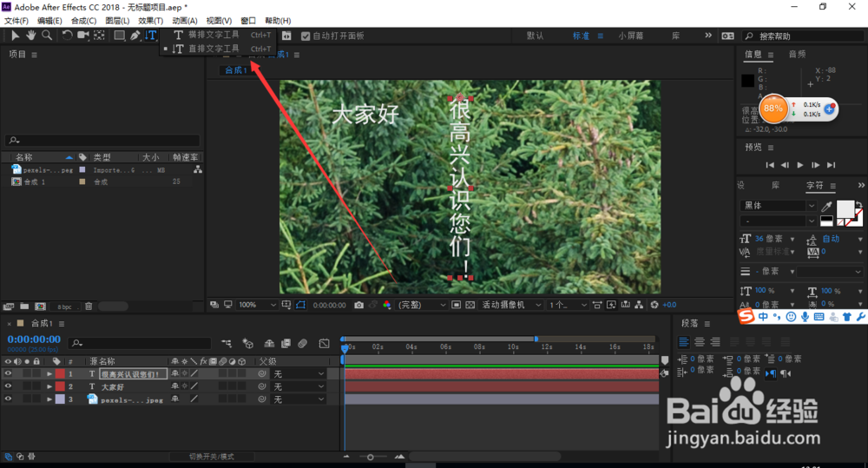Viewport: 868px width, 468px height.
Task: Hide the 很高兴认识您们 text layer
Action: [8, 374]
